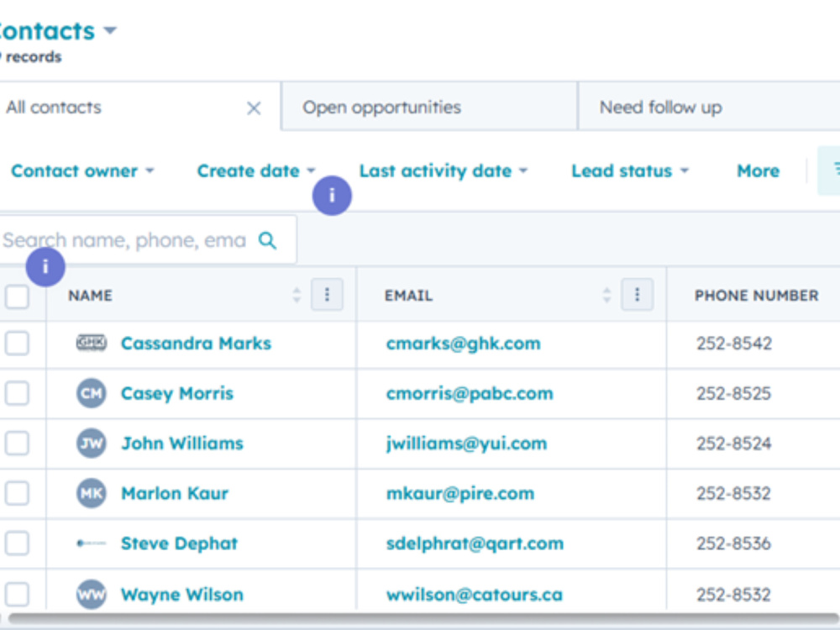Select Steve Dephat row checkbox
Screen dimensions: 840x630
point(17,543)
